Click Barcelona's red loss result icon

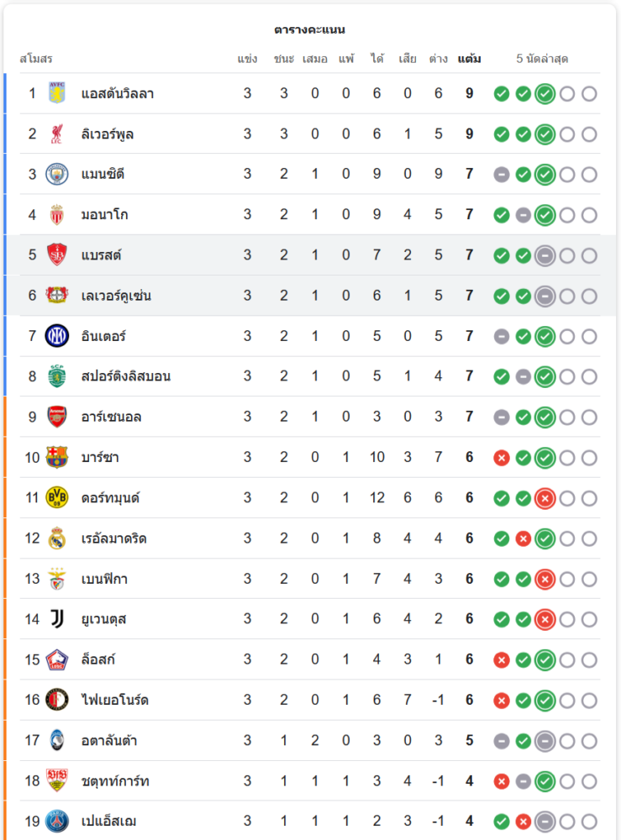pyautogui.click(x=502, y=458)
